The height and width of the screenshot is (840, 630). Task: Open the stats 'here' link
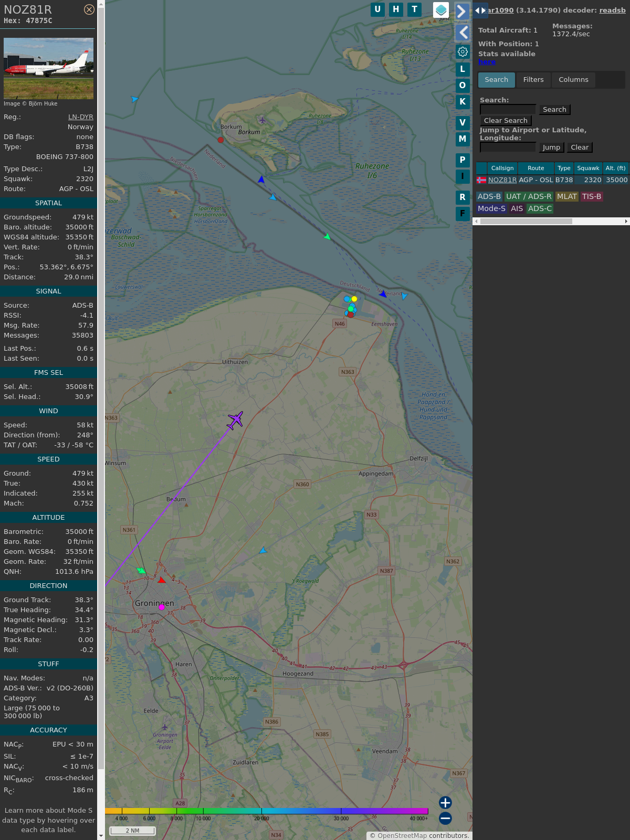tap(487, 61)
